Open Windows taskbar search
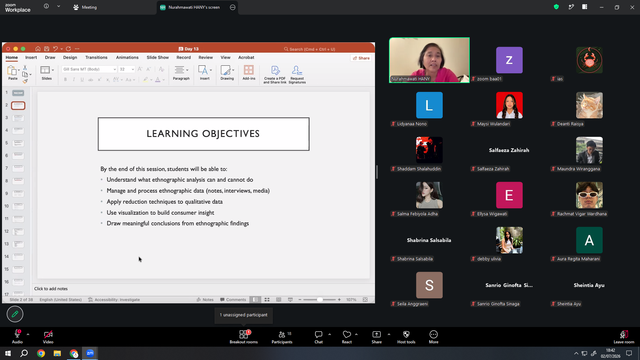Viewport: 640px width, 360px height. pos(24,353)
